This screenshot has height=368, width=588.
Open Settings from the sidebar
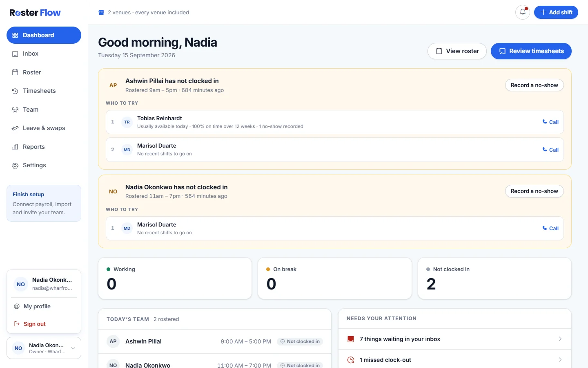(x=44, y=165)
